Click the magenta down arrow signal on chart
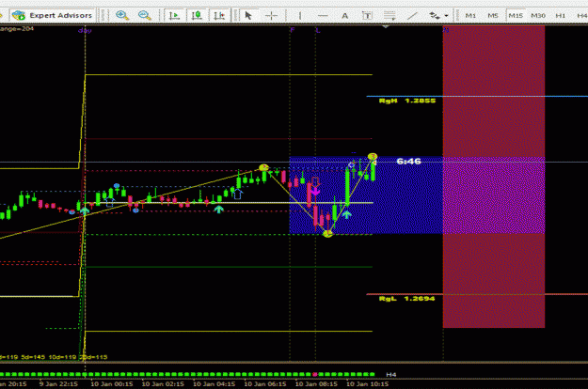Screen dimensions: 588x389 coord(315,192)
